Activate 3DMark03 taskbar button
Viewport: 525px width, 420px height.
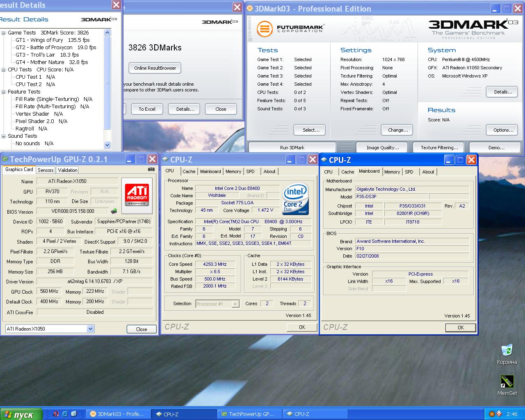pyautogui.click(x=118, y=414)
